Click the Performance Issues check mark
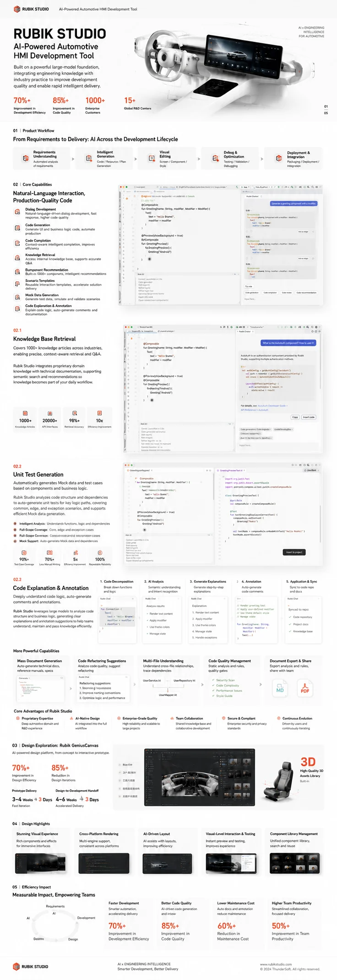Viewport: 337px width, 980px height. coord(213,690)
